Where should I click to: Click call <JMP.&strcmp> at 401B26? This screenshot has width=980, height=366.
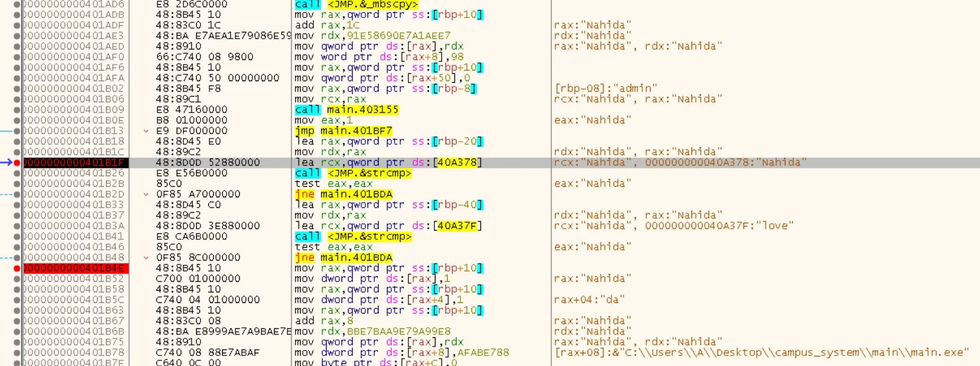[353, 173]
